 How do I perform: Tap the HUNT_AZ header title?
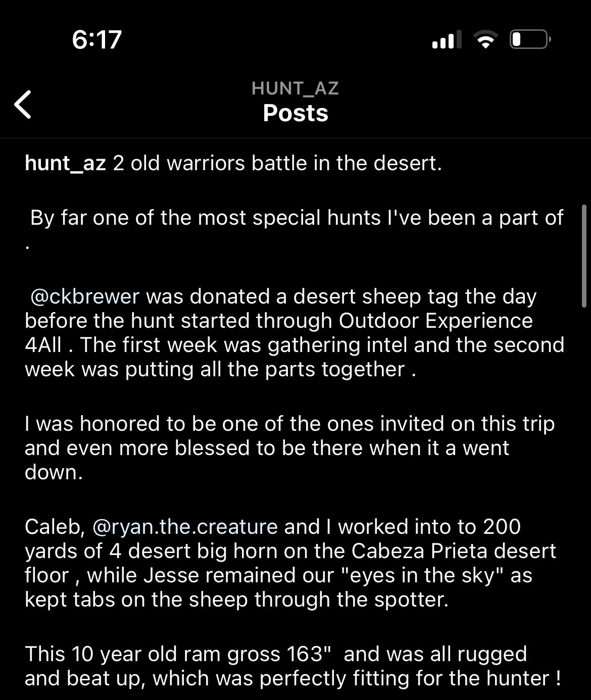tap(295, 88)
